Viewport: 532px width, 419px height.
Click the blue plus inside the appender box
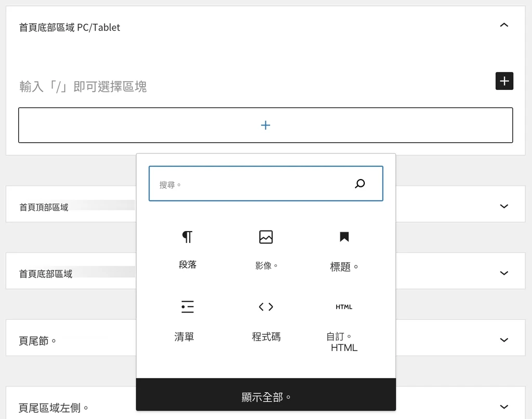265,126
